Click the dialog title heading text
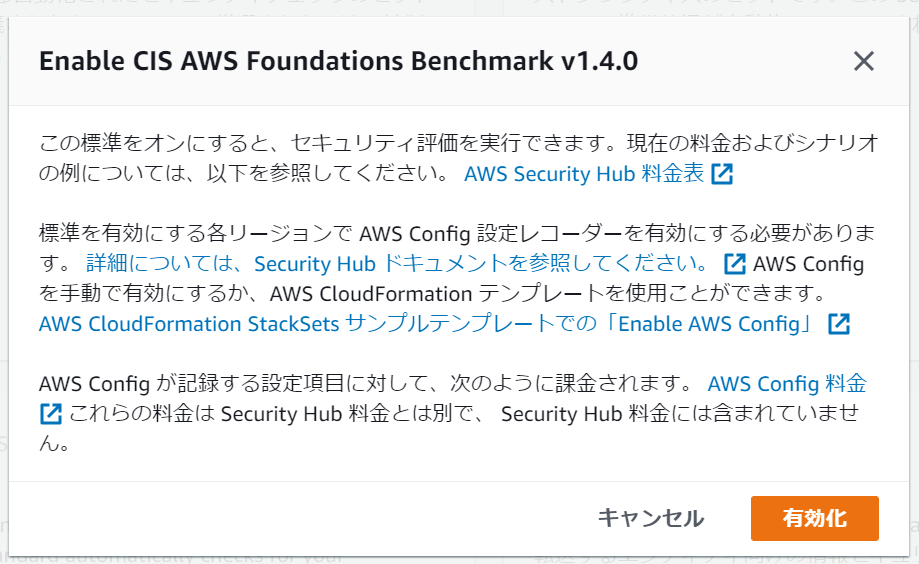Screen dimensions: 919x564 (x=338, y=61)
